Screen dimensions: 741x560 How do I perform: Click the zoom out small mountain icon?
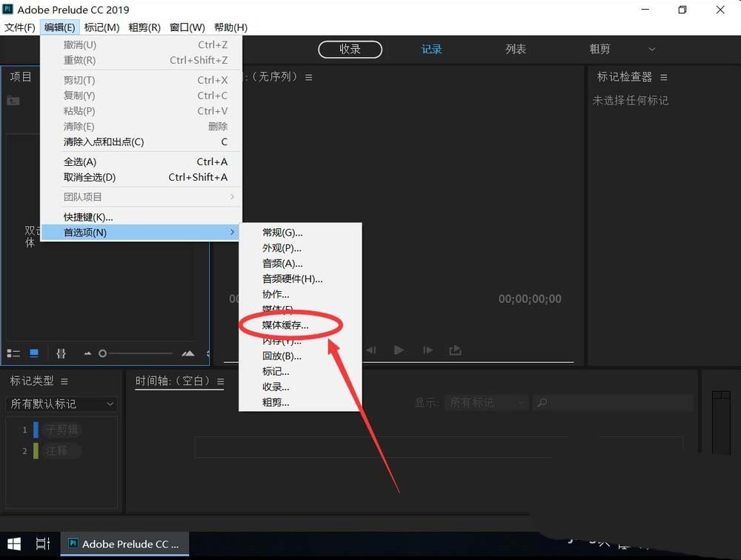tap(87, 353)
